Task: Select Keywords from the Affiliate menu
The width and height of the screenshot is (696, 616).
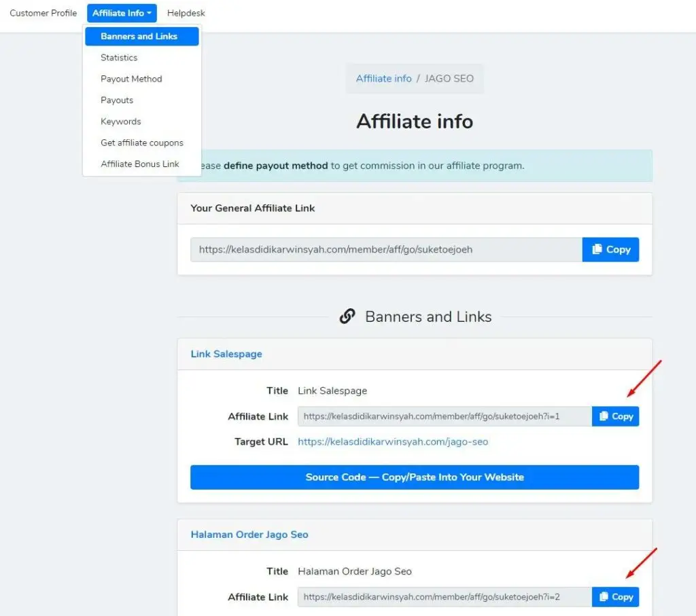Action: [x=121, y=122]
